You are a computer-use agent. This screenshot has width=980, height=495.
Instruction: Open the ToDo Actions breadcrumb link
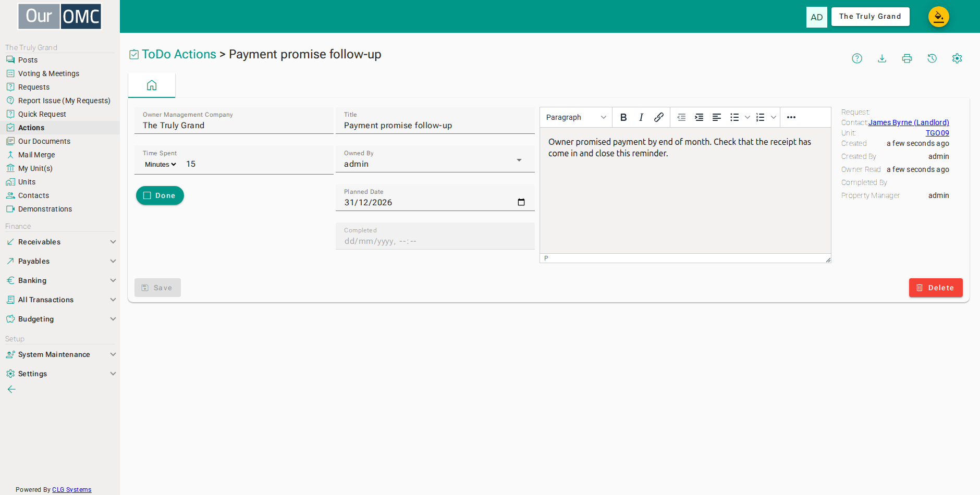[179, 54]
